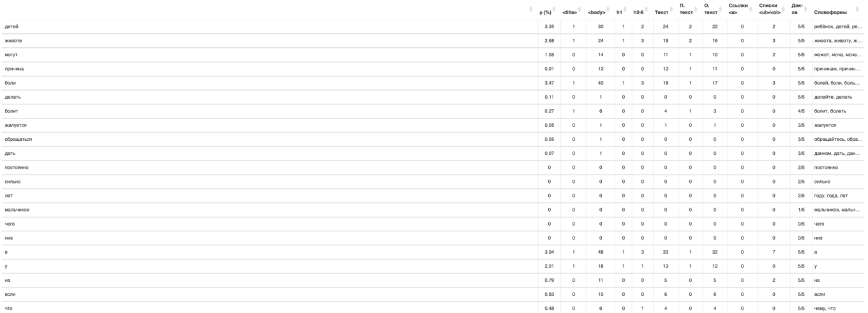This screenshot has height=313, width=868.
Task: Sort by the Ссылки <a> column
Action: [x=750, y=10]
